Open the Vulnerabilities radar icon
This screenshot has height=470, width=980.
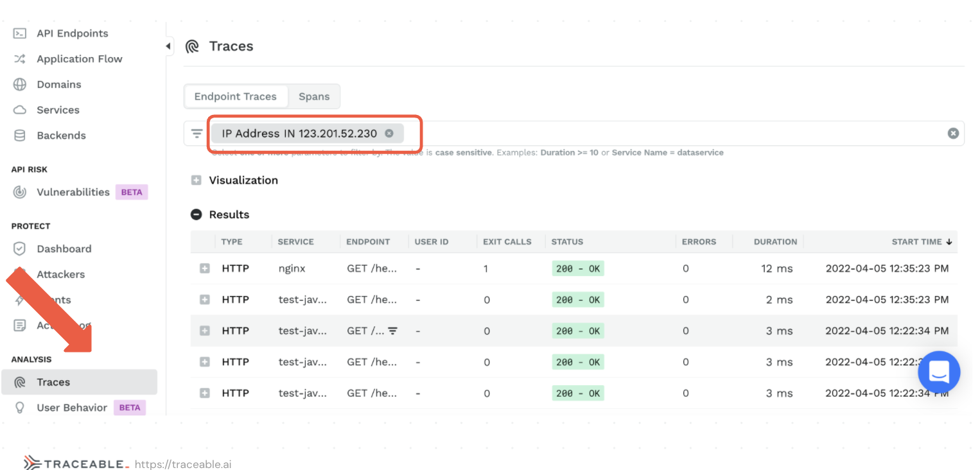tap(20, 192)
